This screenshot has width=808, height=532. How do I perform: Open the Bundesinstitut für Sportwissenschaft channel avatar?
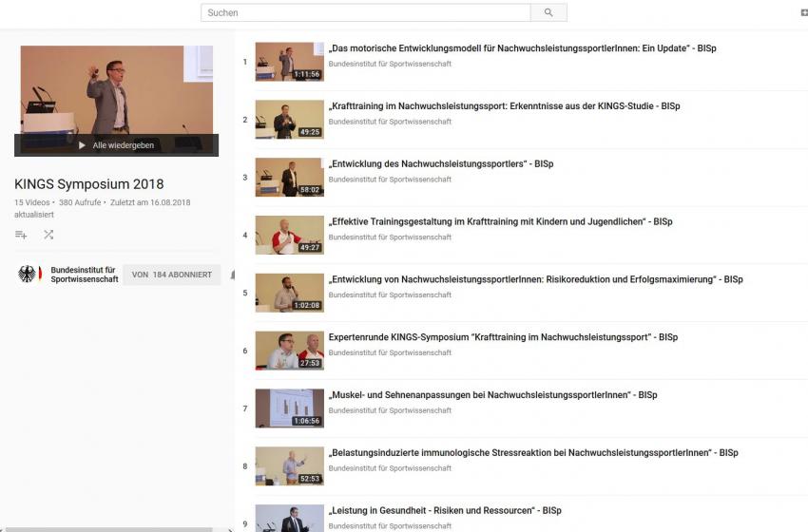click(29, 275)
